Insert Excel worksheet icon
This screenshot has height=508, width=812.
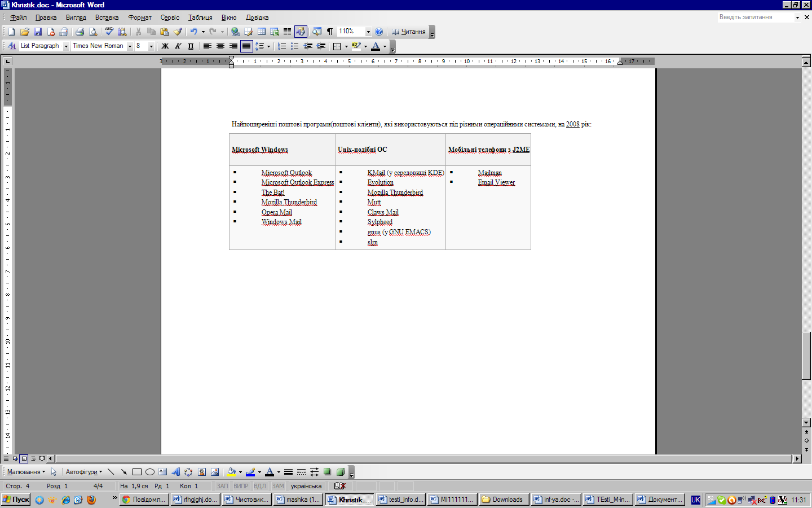(x=275, y=32)
